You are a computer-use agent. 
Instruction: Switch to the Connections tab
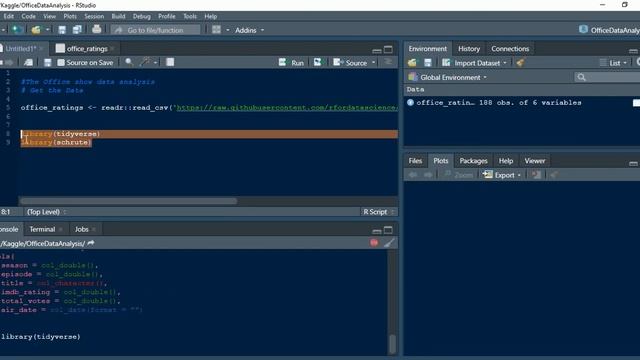tap(510, 49)
